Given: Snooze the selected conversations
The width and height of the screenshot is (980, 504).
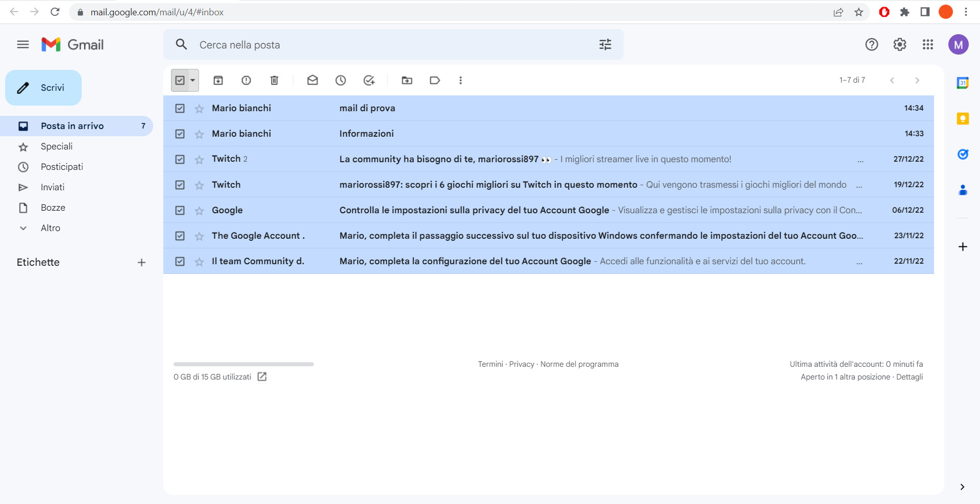Looking at the screenshot, I should [340, 80].
